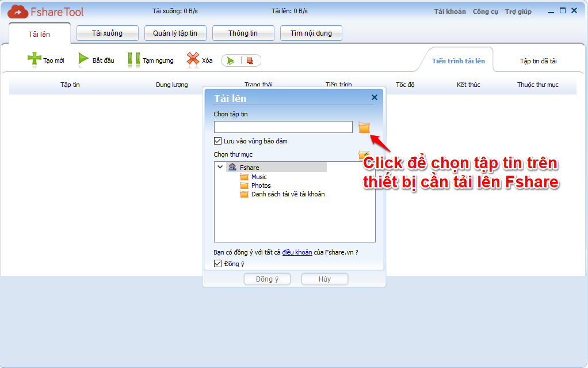Open the điều khoản terms link
This screenshot has width=588, height=368.
point(297,252)
